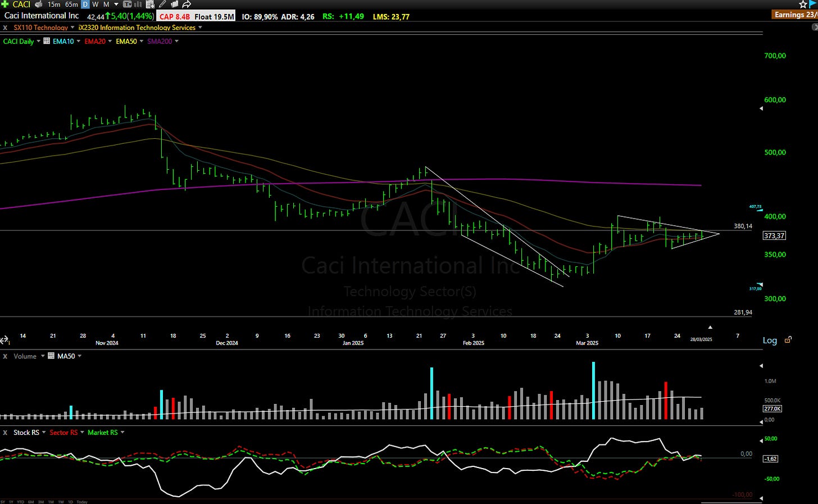The width and height of the screenshot is (818, 504).
Task: Open the EMA10 dropdown arrow
Action: coord(78,41)
